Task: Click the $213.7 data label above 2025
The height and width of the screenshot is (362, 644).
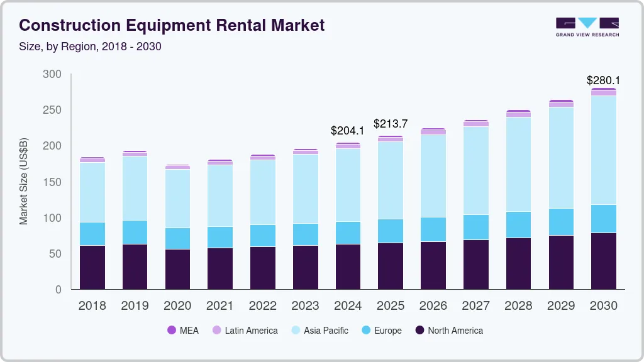Action: point(391,123)
